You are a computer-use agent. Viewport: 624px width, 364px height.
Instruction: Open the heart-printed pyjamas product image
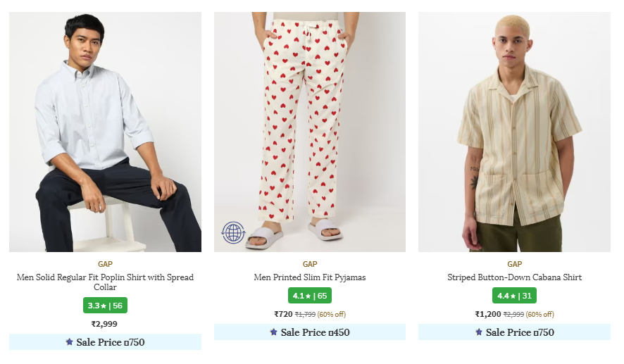click(x=310, y=132)
